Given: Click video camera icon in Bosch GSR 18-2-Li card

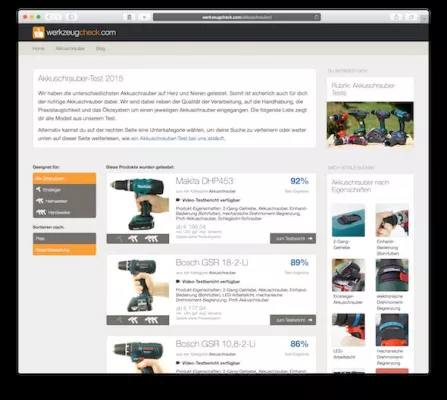Looking at the screenshot, I should click(x=178, y=282).
